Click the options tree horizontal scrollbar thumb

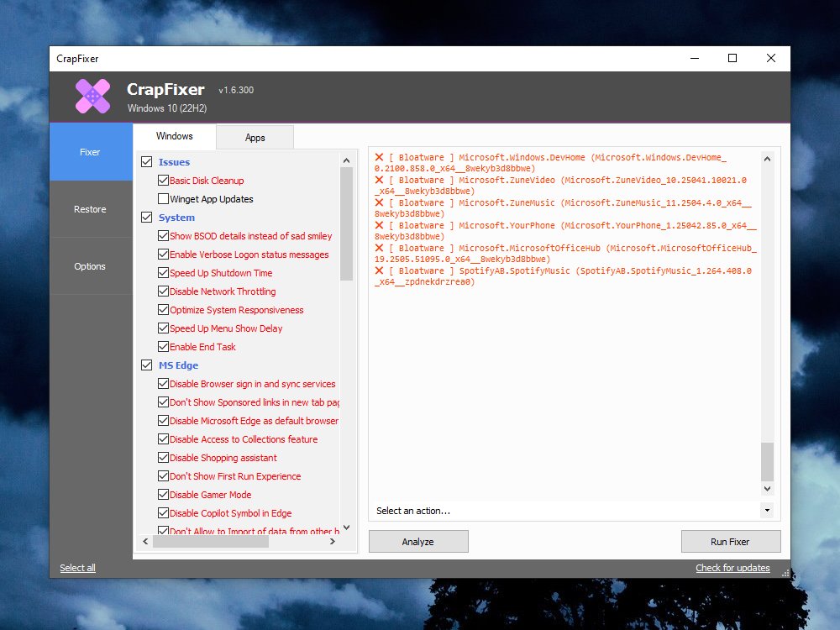coord(211,542)
